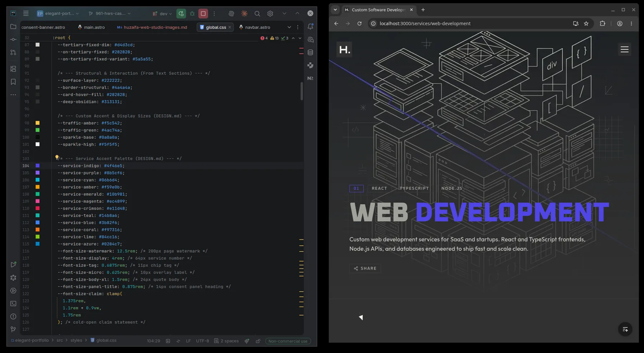Open Search Everywhere magnifier in WebStorm
Screen dimensions: 644x353
[x=257, y=14]
